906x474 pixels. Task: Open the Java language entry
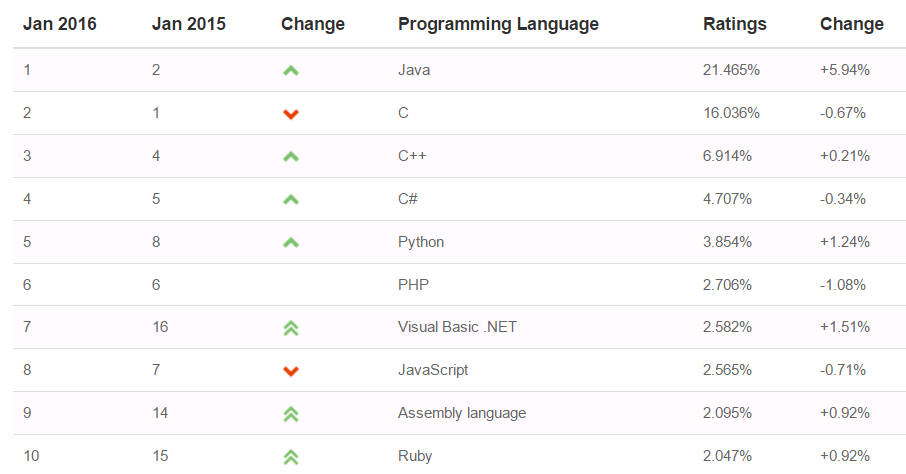tap(414, 70)
